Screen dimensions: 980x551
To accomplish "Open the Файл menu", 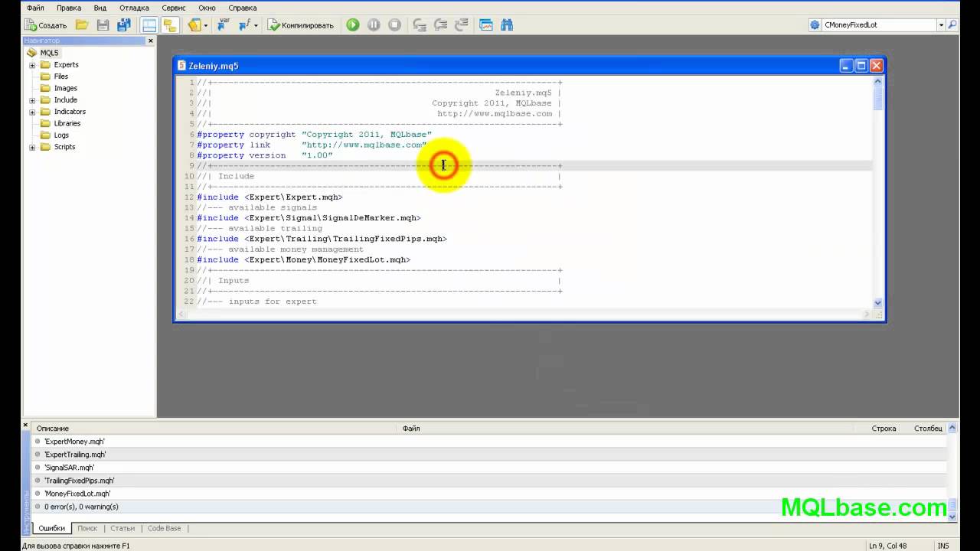I will pos(35,8).
